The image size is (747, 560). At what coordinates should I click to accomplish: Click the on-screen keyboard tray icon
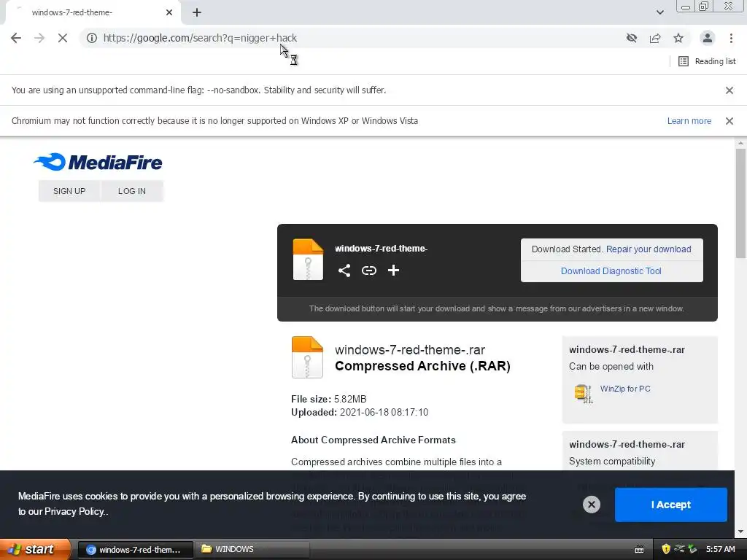tap(639, 550)
